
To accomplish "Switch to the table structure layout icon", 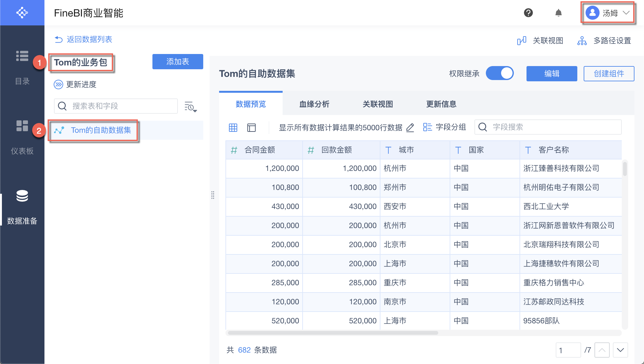I will coord(252,128).
